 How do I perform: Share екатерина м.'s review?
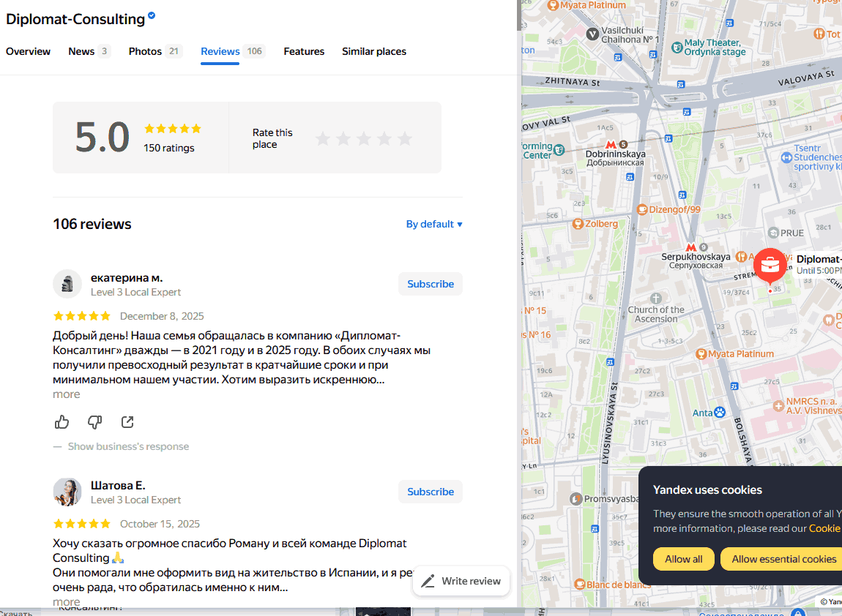127,422
